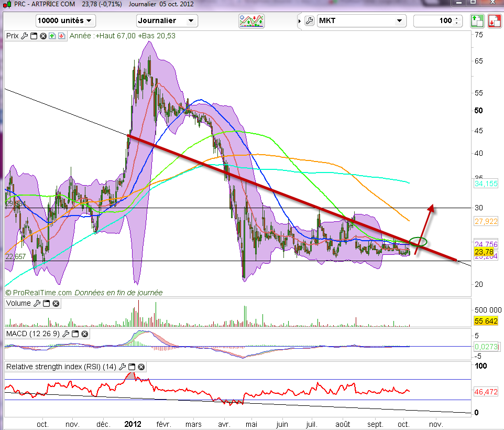This screenshot has height=430, width=504.
Task: Close the Volume indicator panel
Action: (56, 304)
